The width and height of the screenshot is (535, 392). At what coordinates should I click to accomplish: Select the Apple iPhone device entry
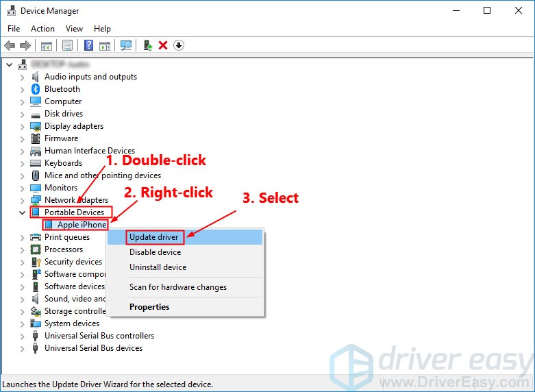click(x=82, y=225)
